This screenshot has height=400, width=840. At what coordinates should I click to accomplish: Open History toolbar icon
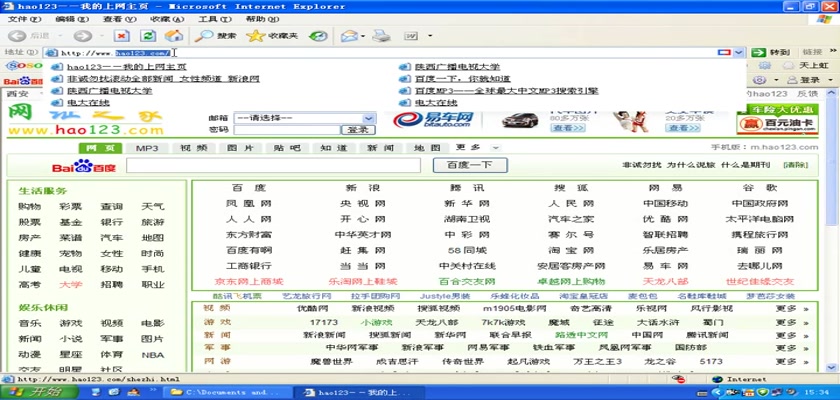(x=318, y=36)
